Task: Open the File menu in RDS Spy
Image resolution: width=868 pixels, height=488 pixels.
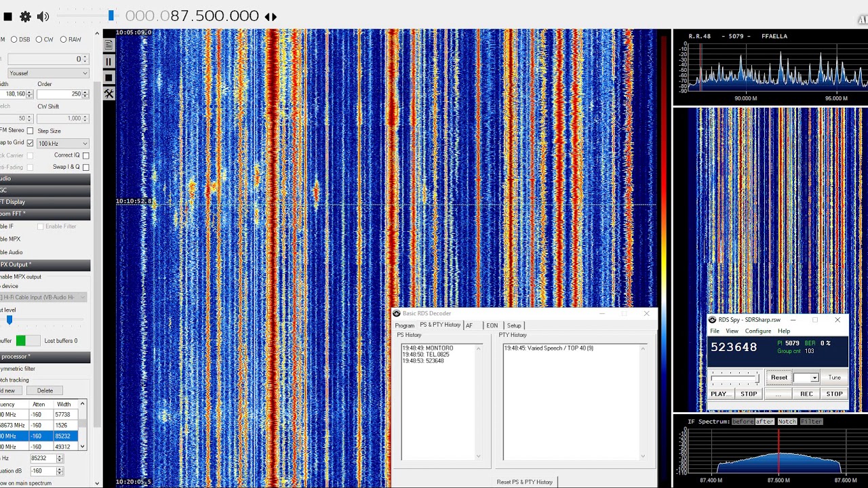Action: pyautogui.click(x=715, y=331)
